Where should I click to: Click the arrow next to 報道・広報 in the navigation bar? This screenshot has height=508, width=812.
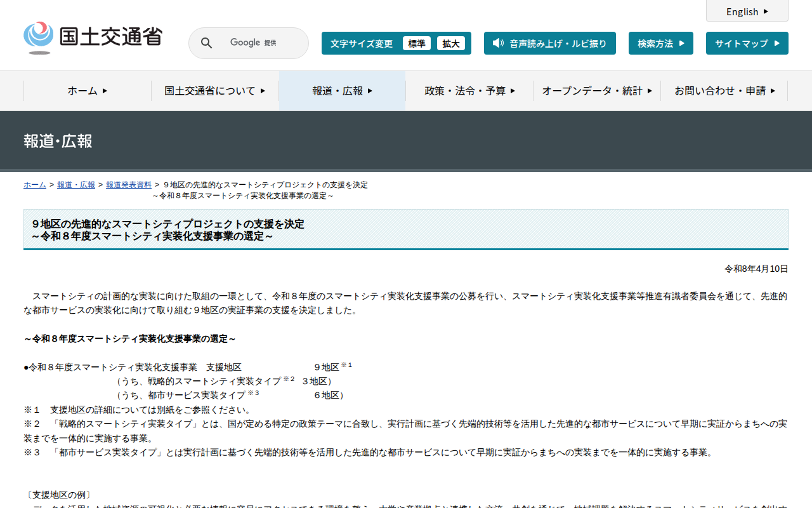(370, 91)
